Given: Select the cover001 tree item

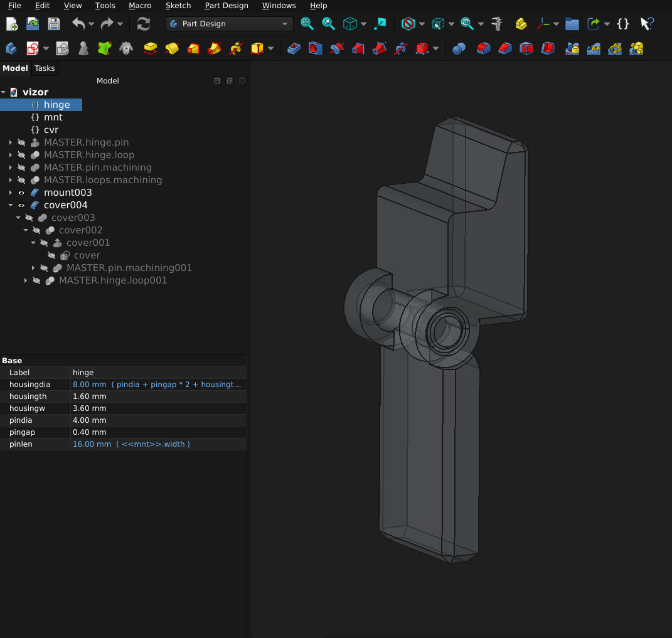Looking at the screenshot, I should coord(88,243).
